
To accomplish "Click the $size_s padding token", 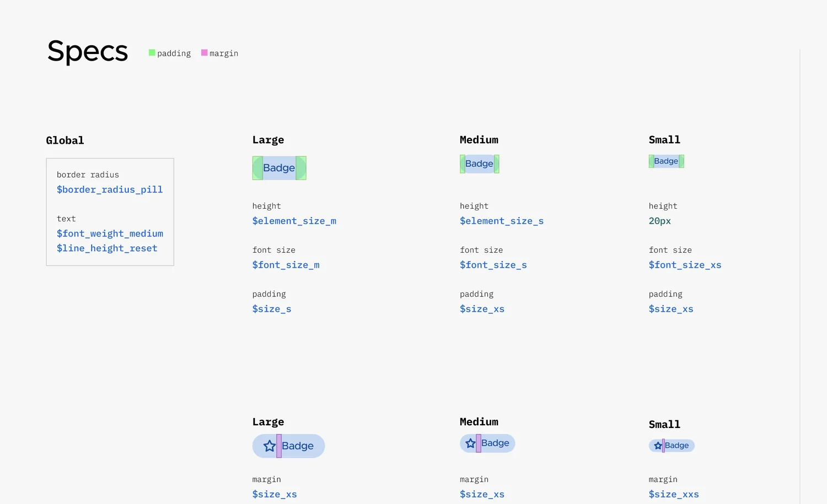I will click(x=272, y=309).
